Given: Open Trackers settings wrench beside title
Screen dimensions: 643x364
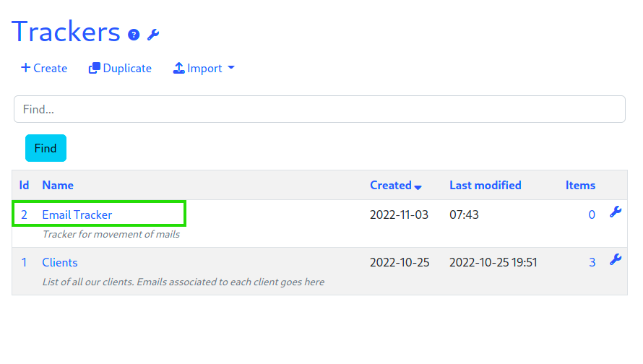Looking at the screenshot, I should click(x=153, y=35).
